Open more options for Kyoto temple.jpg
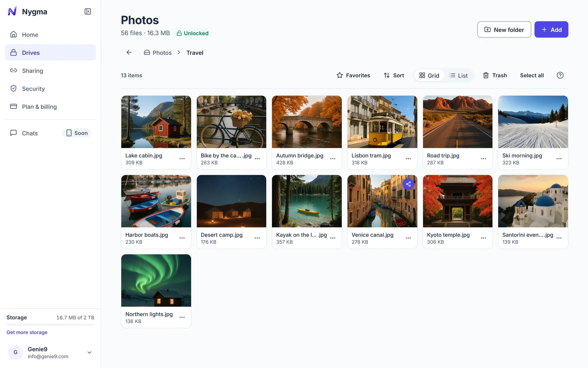This screenshot has height=368, width=588. (x=483, y=238)
